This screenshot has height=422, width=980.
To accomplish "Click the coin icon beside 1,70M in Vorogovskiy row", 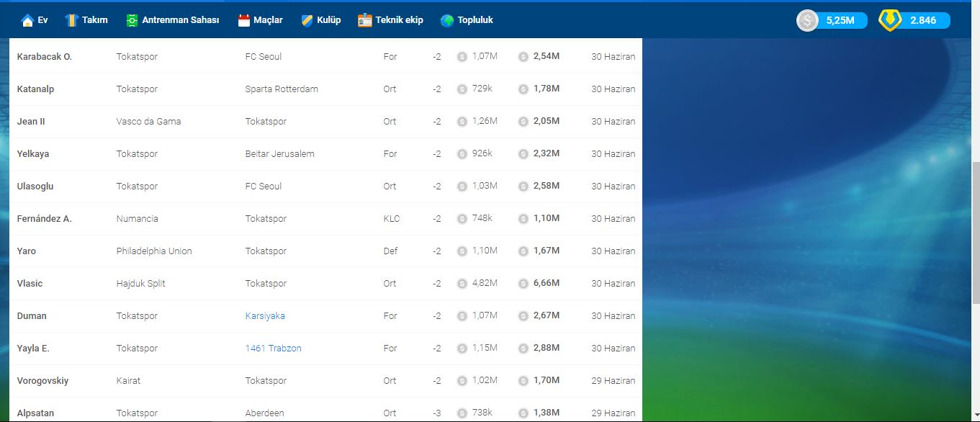I will (x=523, y=380).
